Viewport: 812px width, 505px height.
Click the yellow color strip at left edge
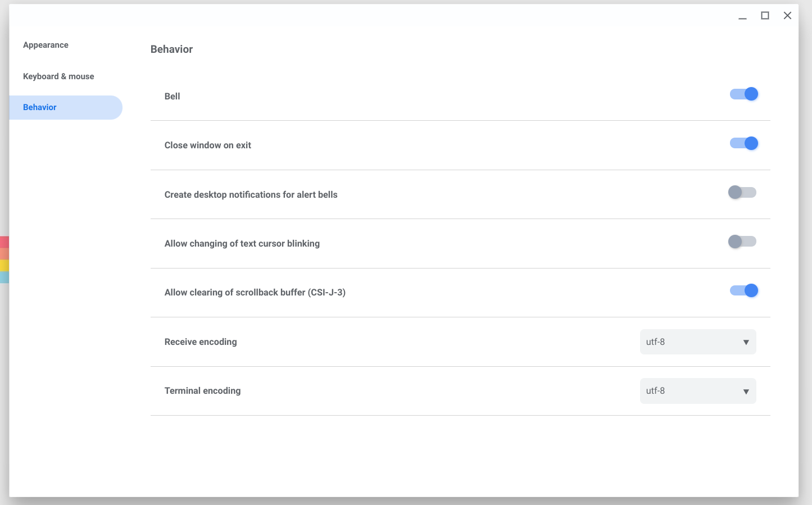coord(4,266)
